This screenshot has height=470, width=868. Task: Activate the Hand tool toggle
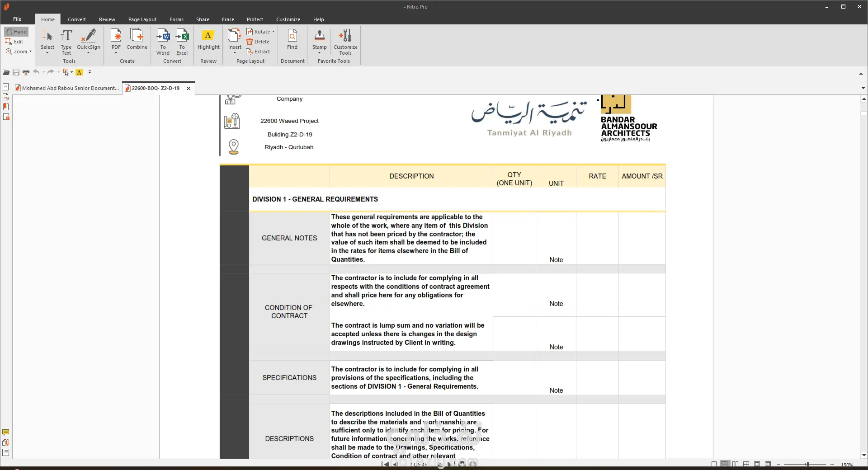click(16, 32)
